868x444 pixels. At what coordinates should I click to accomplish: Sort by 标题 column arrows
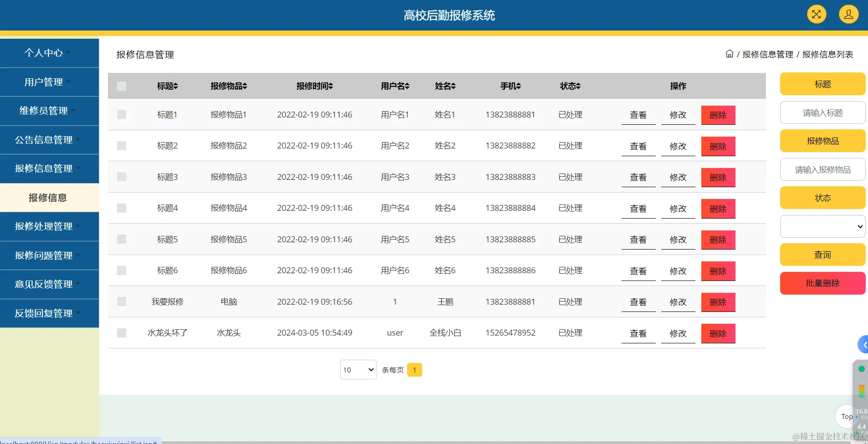pos(176,86)
